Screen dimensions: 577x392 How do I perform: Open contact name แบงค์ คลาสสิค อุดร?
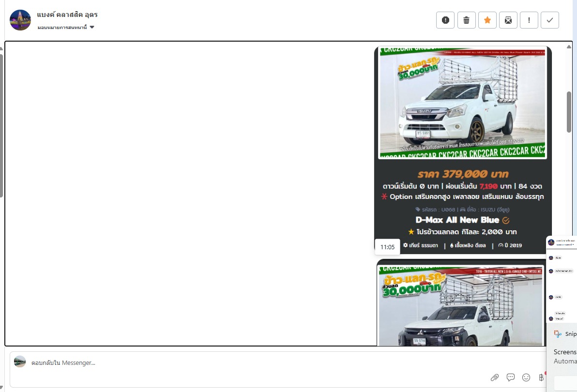[x=67, y=15]
